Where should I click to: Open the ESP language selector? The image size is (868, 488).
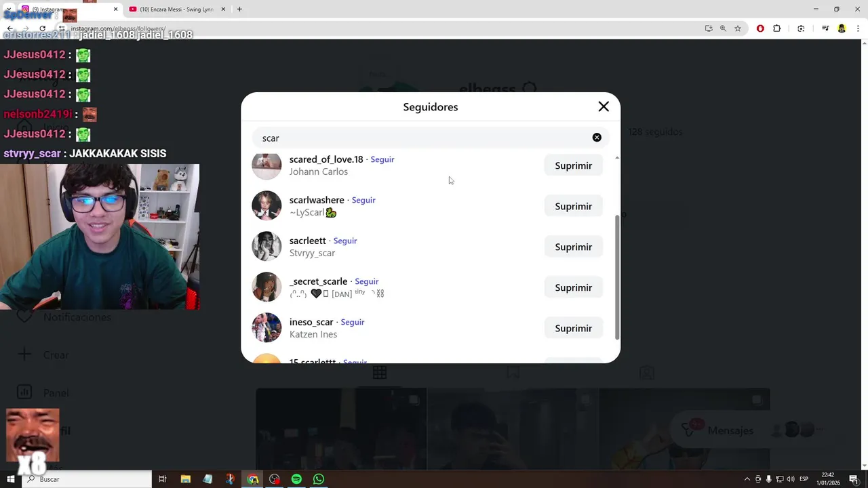click(804, 479)
